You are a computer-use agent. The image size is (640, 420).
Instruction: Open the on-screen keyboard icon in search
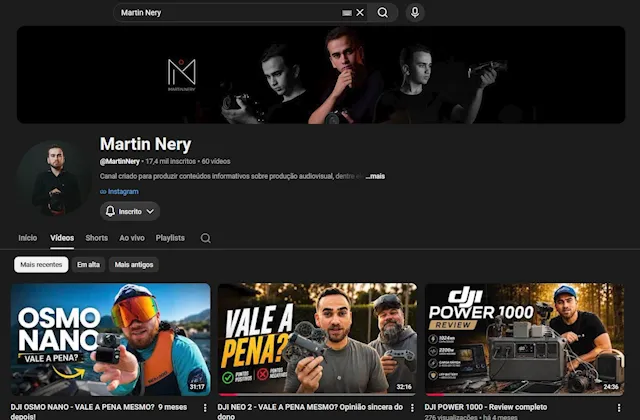(x=347, y=13)
